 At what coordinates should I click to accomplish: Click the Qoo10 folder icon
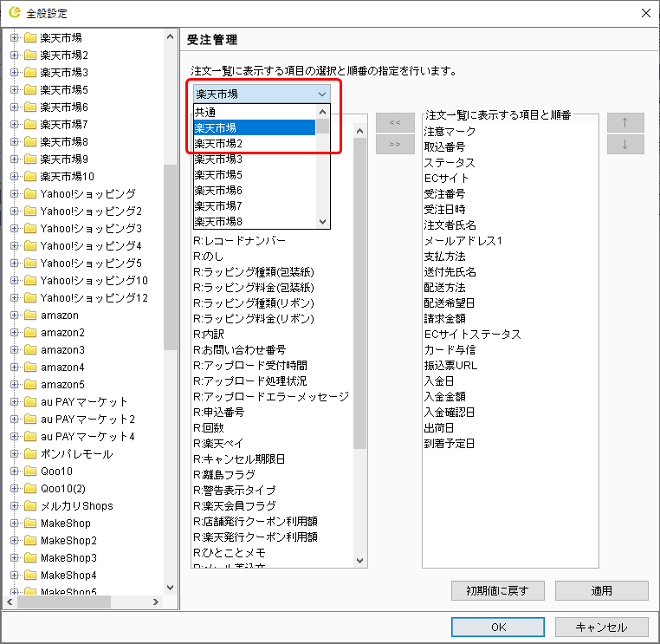pyautogui.click(x=30, y=471)
